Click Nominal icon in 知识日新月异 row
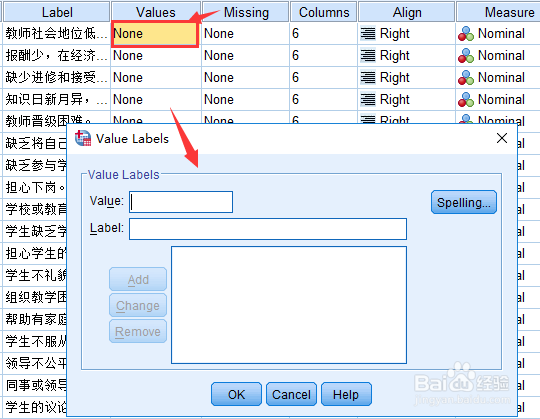The image size is (540, 419). click(x=466, y=100)
